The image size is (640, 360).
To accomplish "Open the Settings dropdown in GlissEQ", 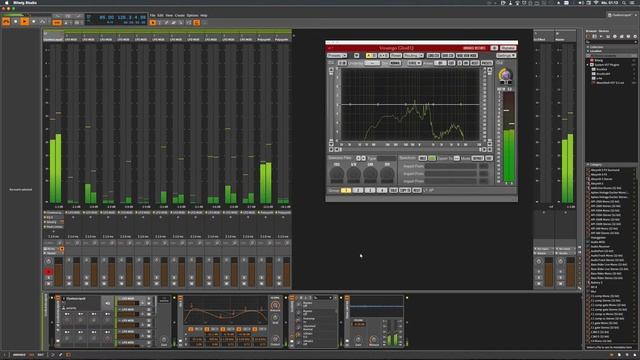I will pos(506,56).
